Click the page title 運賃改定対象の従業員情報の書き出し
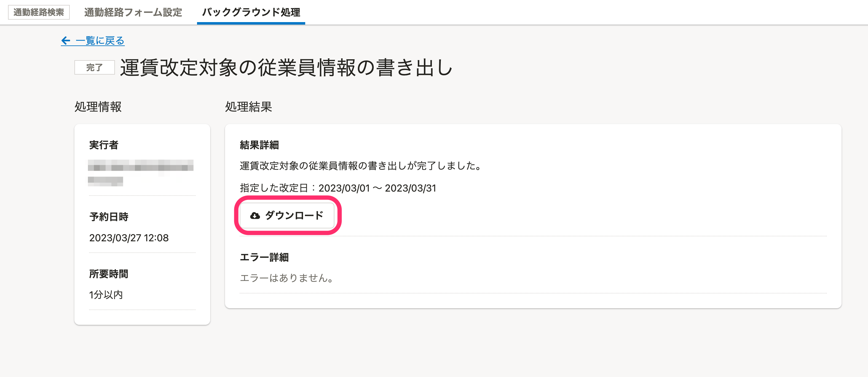 click(x=286, y=67)
